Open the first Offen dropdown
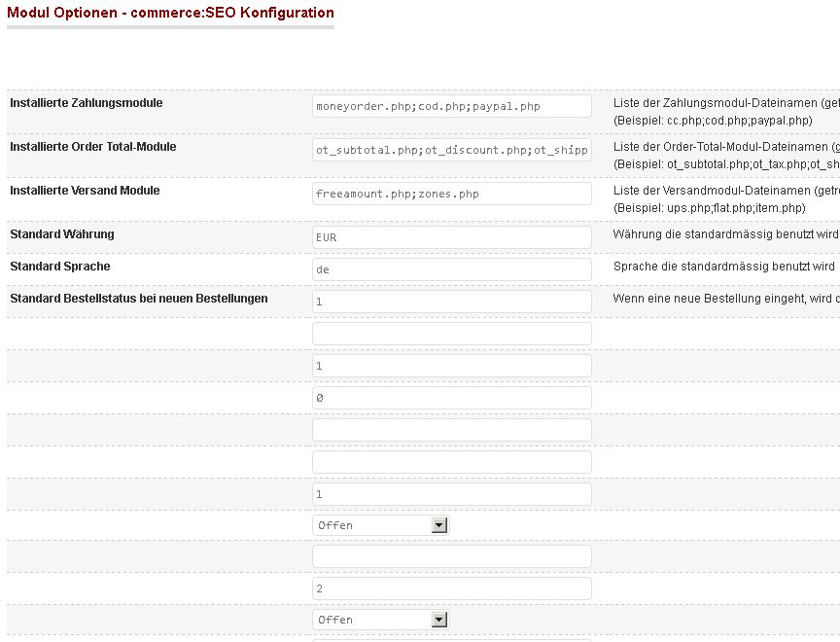840x642 pixels. coord(381,525)
